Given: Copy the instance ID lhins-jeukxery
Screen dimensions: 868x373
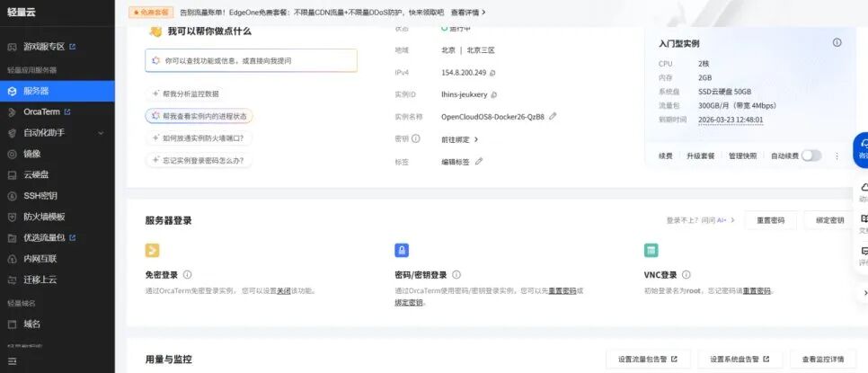Looking at the screenshot, I should tap(494, 94).
